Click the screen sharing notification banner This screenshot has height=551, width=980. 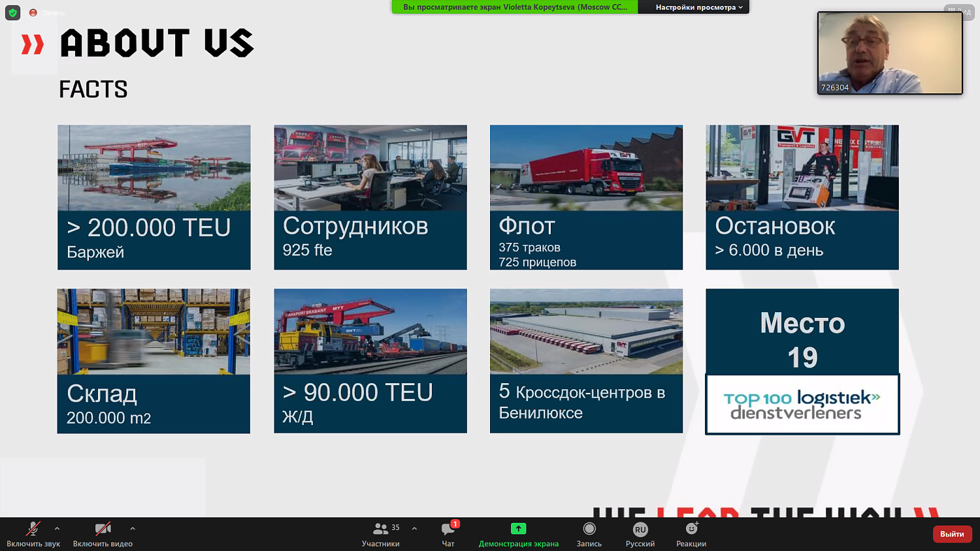point(515,7)
